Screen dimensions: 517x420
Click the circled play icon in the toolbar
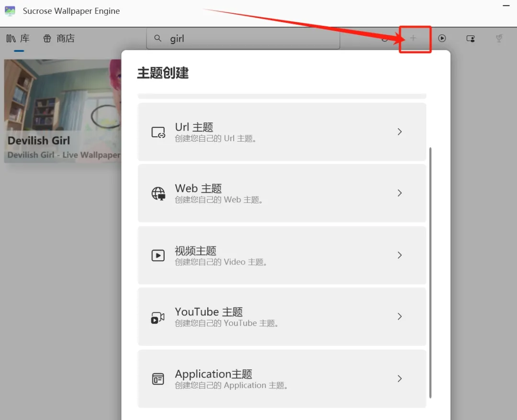[x=442, y=39]
